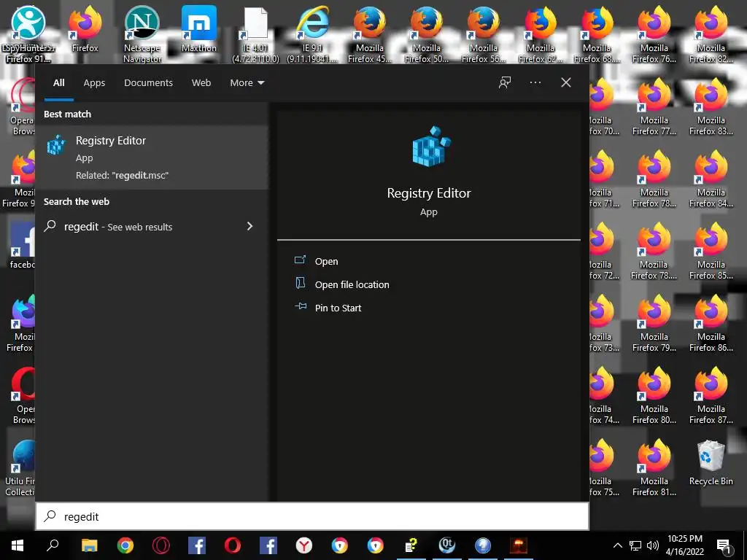Image resolution: width=747 pixels, height=560 pixels.
Task: Click the Mozilla Firefox 45 desktop shortcut
Action: point(369,34)
